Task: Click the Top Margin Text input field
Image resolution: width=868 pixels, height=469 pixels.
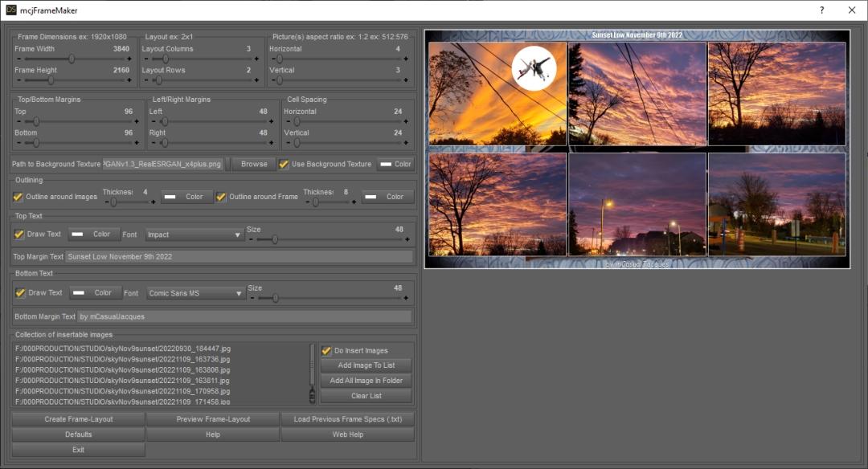Action: 240,257
